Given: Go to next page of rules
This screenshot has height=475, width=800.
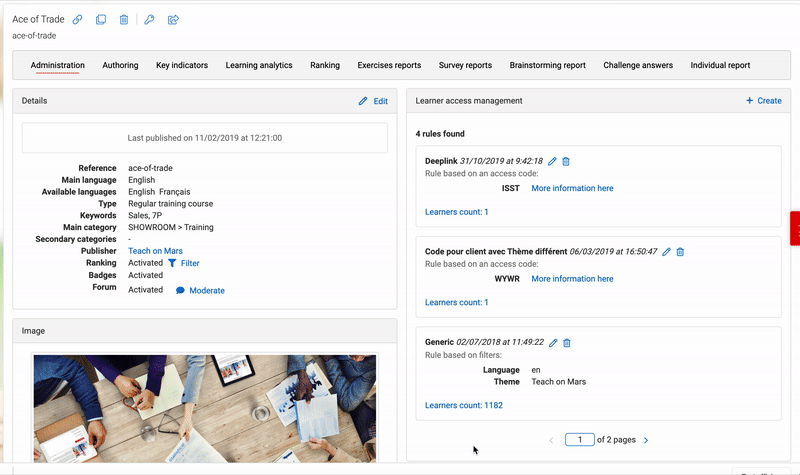Looking at the screenshot, I should point(646,440).
